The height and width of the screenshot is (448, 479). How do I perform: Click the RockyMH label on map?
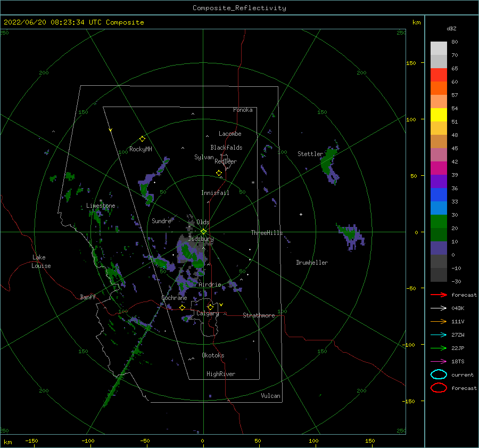(x=141, y=149)
